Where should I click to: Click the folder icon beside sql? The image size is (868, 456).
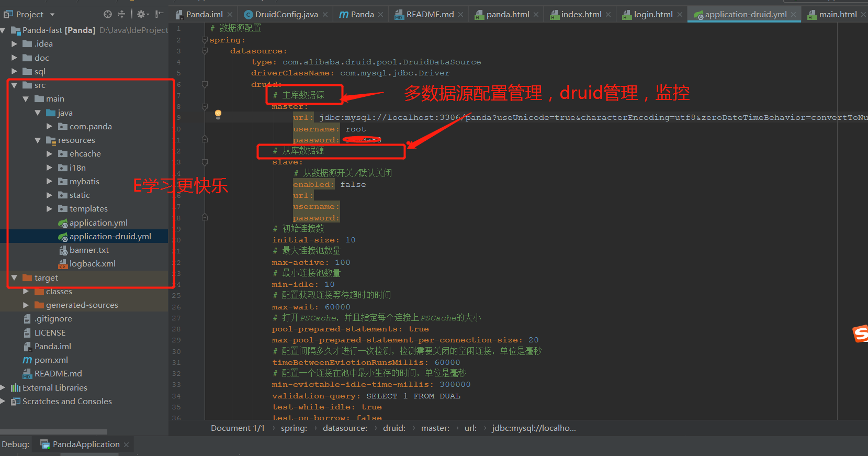click(27, 72)
